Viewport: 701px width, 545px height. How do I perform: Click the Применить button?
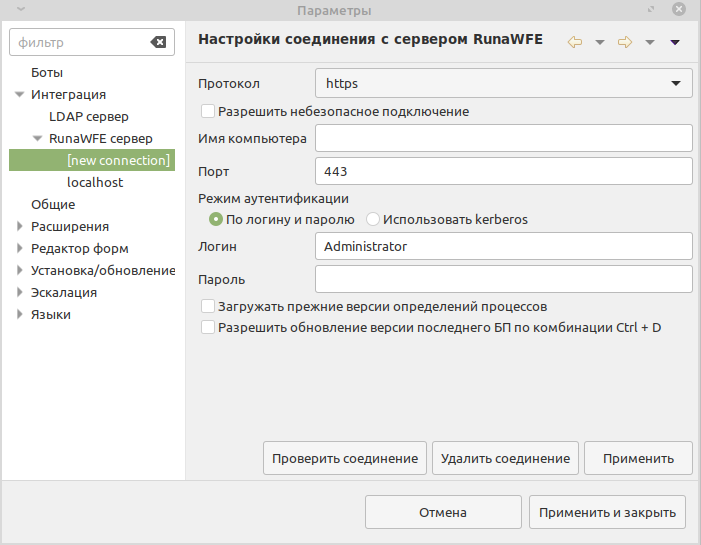[638, 458]
